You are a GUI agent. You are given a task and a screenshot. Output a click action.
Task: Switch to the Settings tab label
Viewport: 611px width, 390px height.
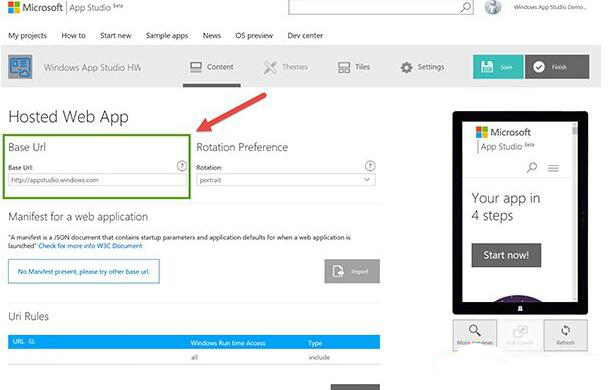[431, 67]
